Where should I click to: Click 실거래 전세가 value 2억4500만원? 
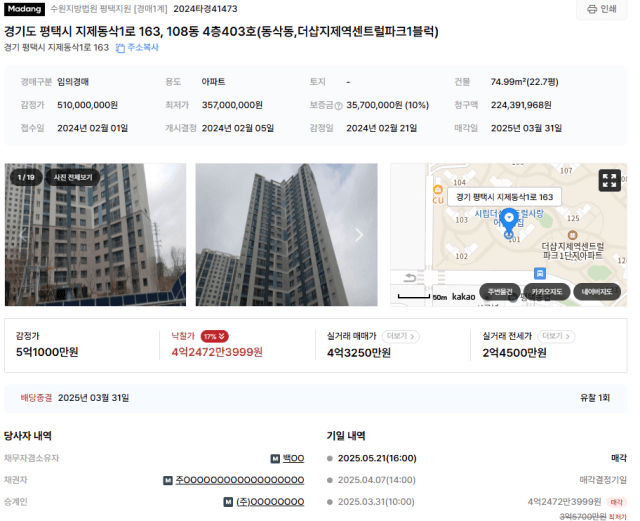coord(514,352)
